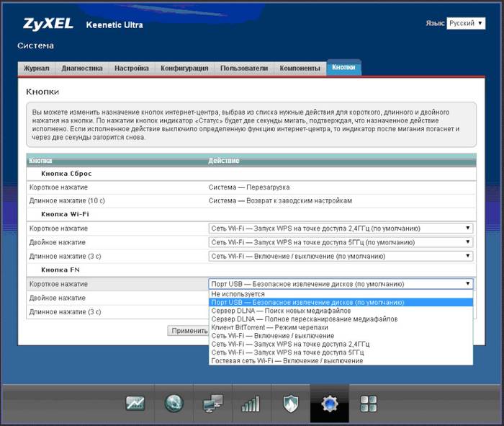Select the Кнопки tab
The height and width of the screenshot is (426, 504).
tap(343, 67)
